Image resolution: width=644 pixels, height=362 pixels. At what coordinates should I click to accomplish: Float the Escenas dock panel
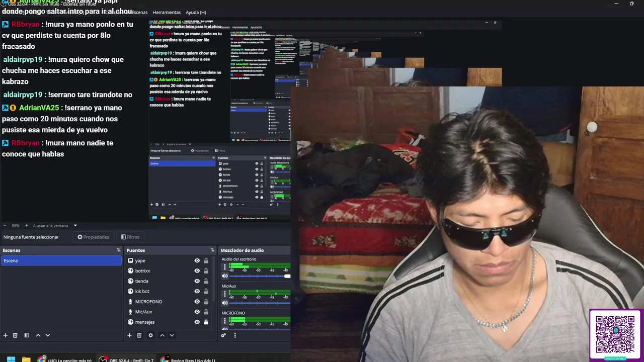pyautogui.click(x=118, y=250)
